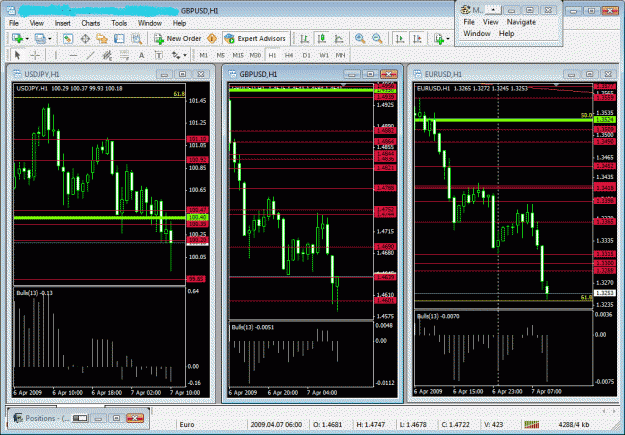The width and height of the screenshot is (625, 435).
Task: Toggle Chart Shift on the toolbar
Action: 417,39
